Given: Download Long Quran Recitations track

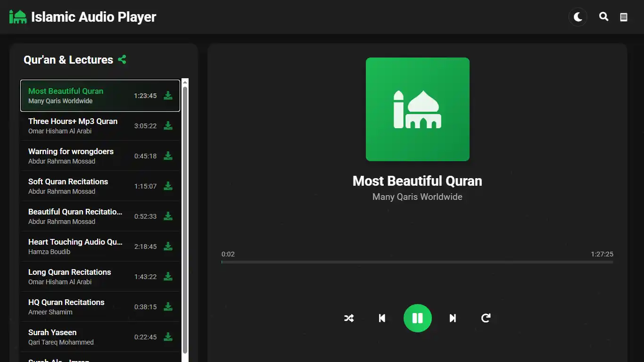Looking at the screenshot, I should pos(168,277).
